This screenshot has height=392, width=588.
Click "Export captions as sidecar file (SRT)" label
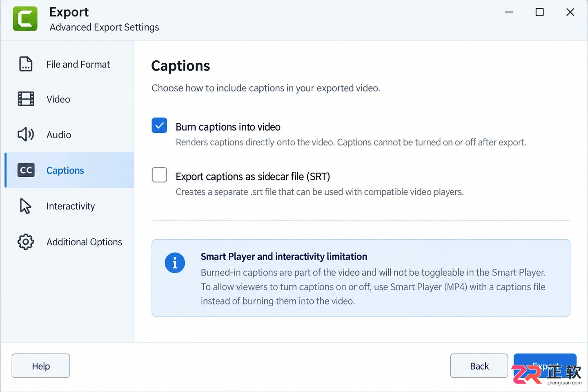click(x=253, y=176)
